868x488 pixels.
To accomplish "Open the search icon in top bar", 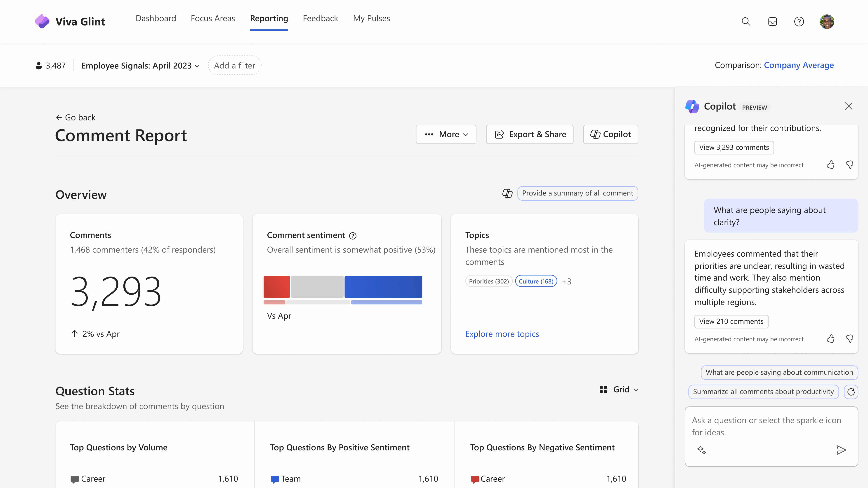I will pos(746,22).
